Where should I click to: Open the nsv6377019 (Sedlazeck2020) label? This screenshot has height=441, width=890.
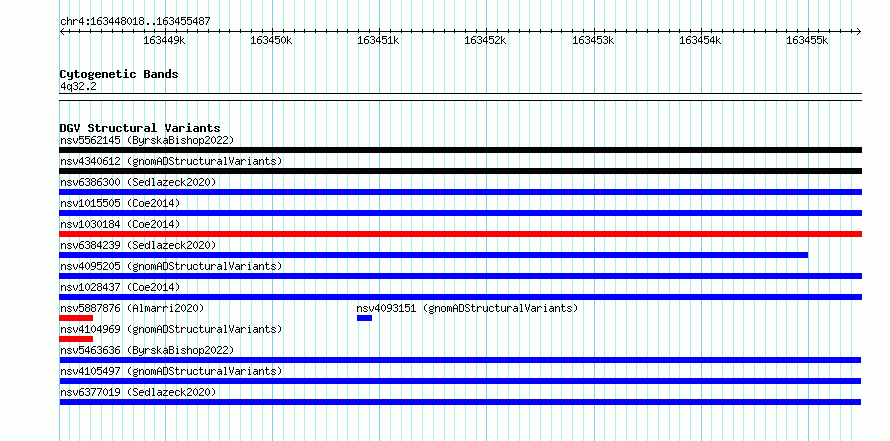tap(138, 392)
